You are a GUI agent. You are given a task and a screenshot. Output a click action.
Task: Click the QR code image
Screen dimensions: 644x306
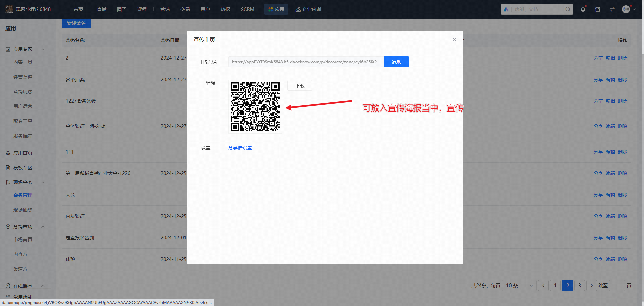pos(255,106)
